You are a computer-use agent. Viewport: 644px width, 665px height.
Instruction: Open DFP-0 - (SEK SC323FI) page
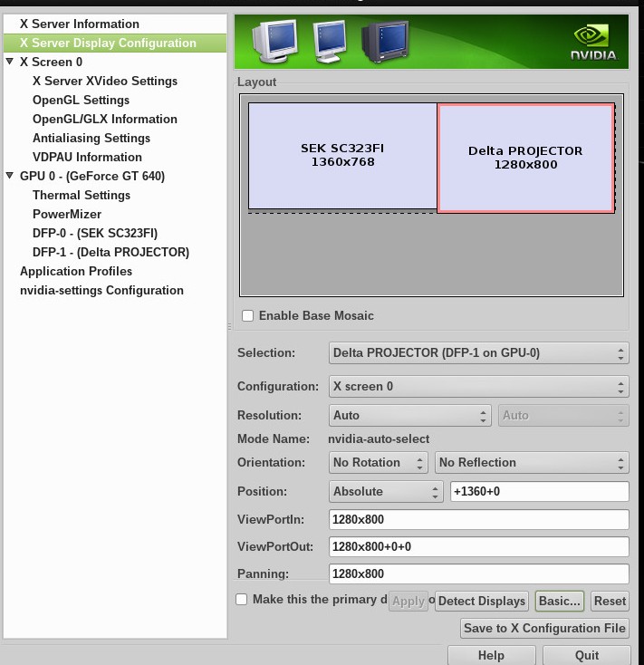tap(95, 233)
